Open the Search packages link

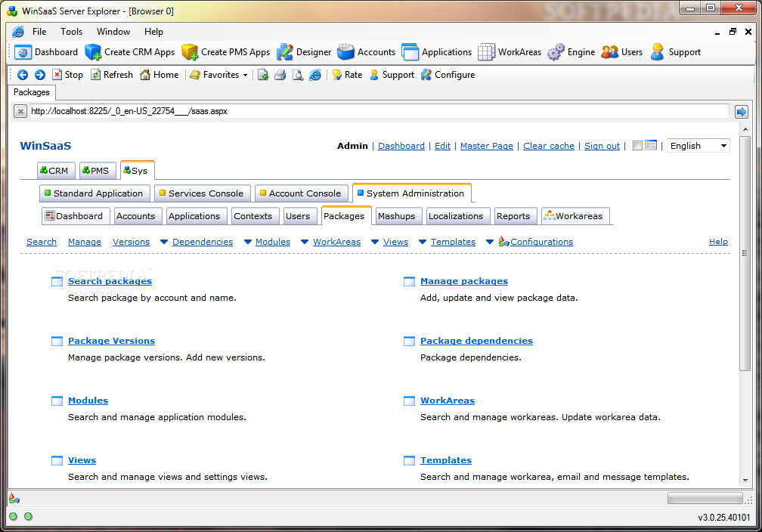[x=110, y=281]
